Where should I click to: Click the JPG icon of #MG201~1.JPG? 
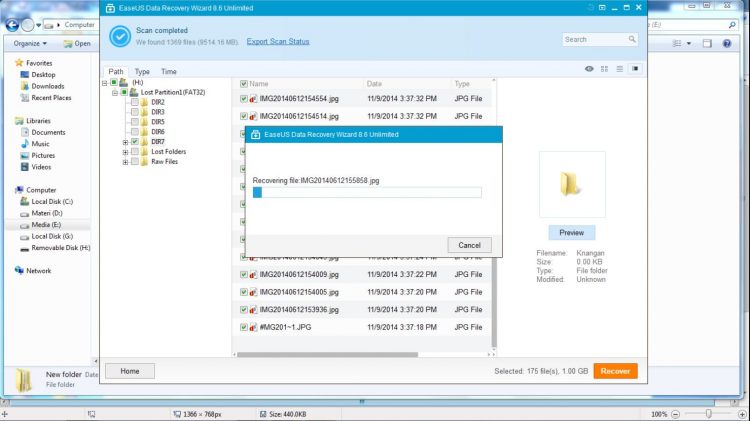coord(253,328)
